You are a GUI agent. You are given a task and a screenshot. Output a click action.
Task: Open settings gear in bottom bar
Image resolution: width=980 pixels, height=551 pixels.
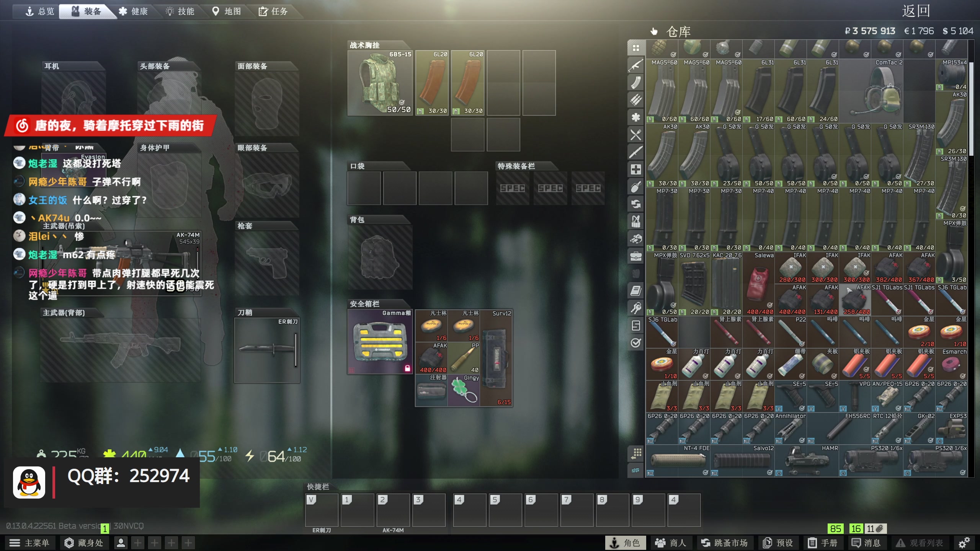point(964,543)
